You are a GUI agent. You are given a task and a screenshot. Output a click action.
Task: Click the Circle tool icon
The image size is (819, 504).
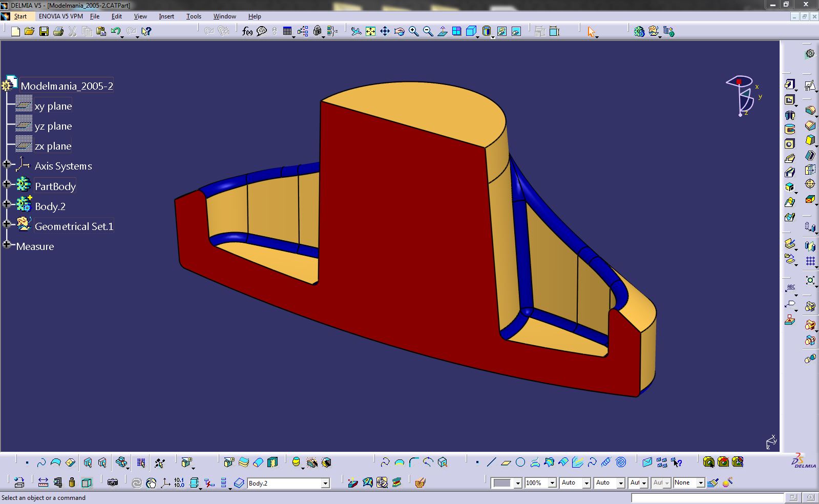tap(520, 463)
